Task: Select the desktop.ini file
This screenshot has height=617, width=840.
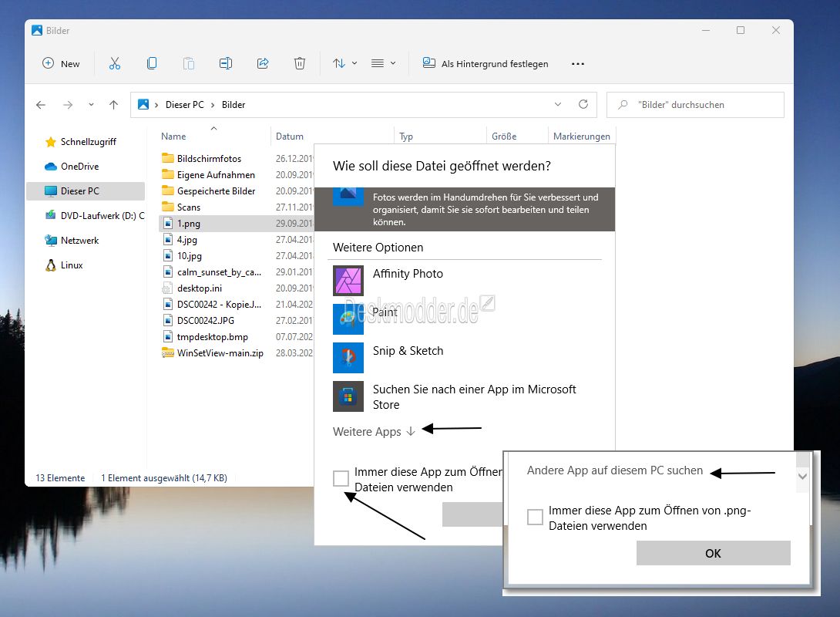Action: pyautogui.click(x=192, y=288)
